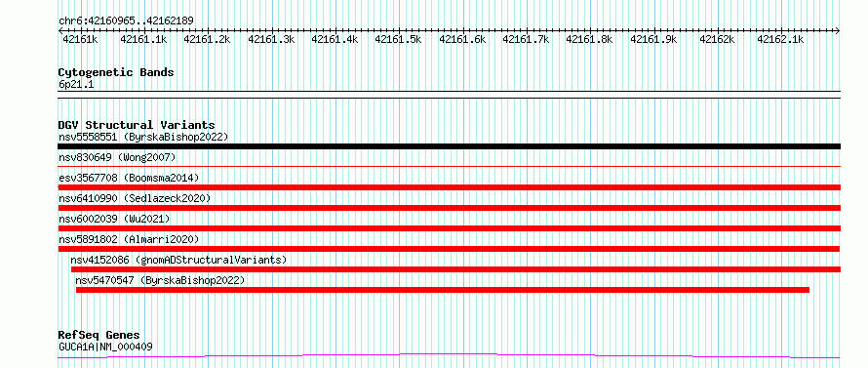The height and width of the screenshot is (368, 868).
Task: Click the chr6:42160965..42162189 region label
Action: click(126, 20)
